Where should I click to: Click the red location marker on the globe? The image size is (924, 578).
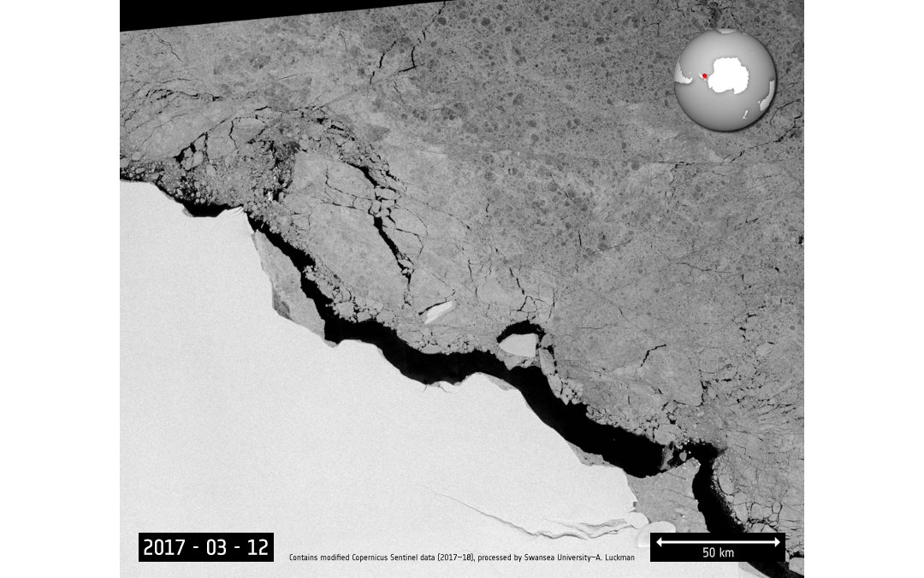(704, 75)
